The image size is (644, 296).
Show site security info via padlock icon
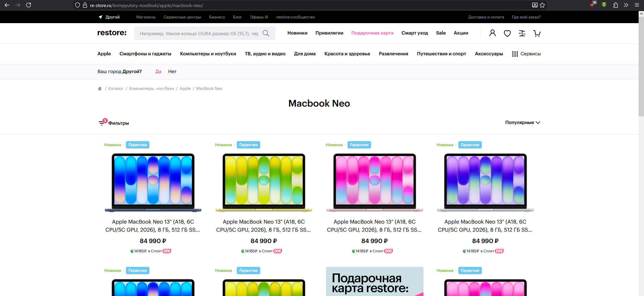pyautogui.click(x=85, y=5)
